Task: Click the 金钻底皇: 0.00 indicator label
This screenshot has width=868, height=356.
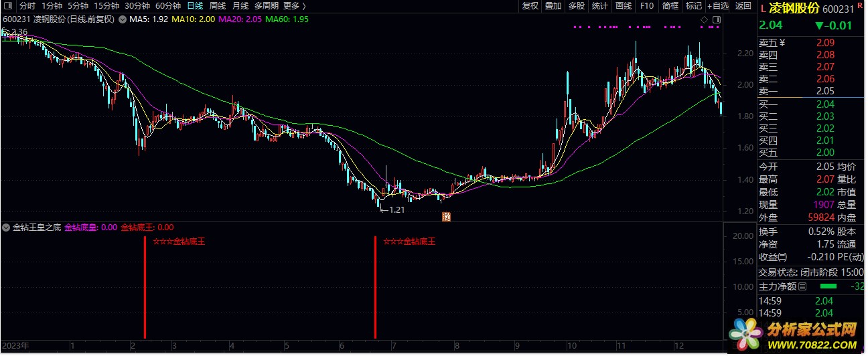Action: [x=91, y=228]
